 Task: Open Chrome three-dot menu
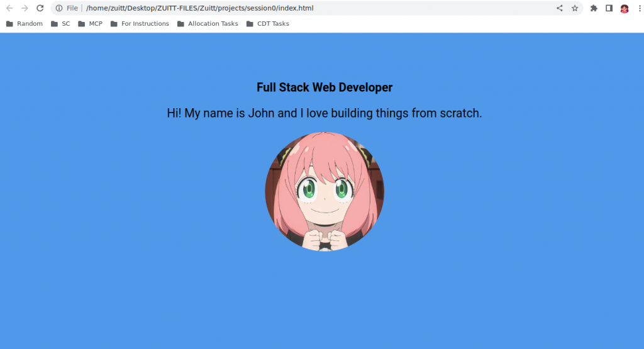point(640,8)
